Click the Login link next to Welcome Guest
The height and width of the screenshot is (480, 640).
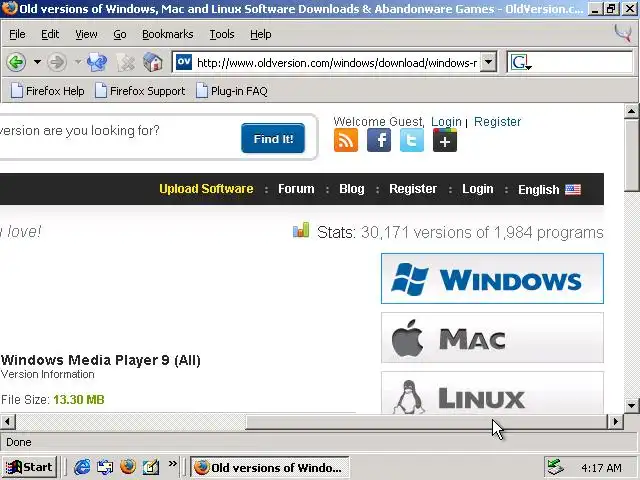coord(446,122)
